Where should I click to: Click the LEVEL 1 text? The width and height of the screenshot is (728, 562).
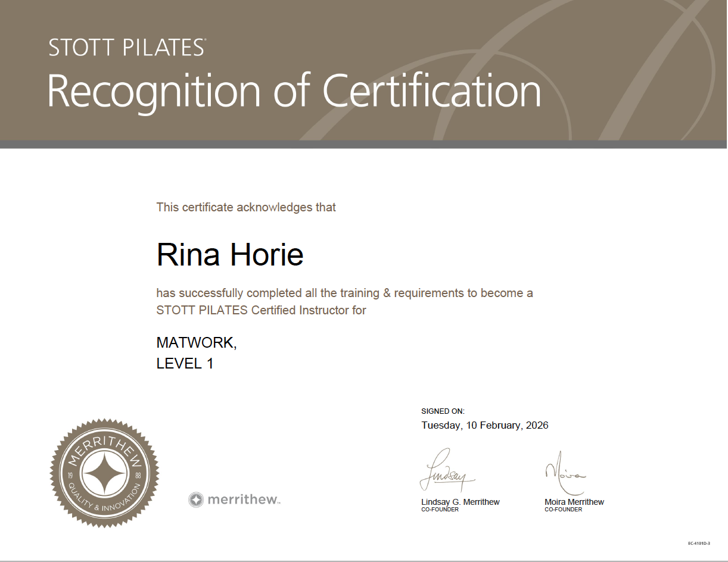pos(185,364)
